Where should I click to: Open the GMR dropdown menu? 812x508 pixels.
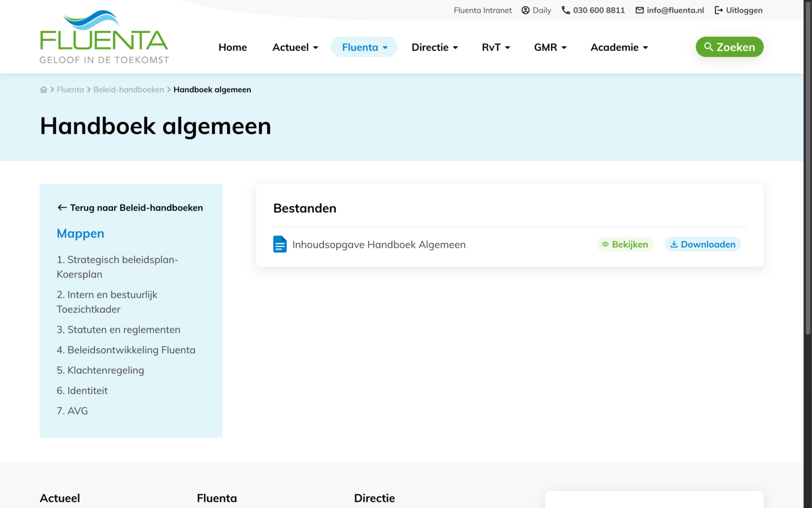pyautogui.click(x=550, y=47)
